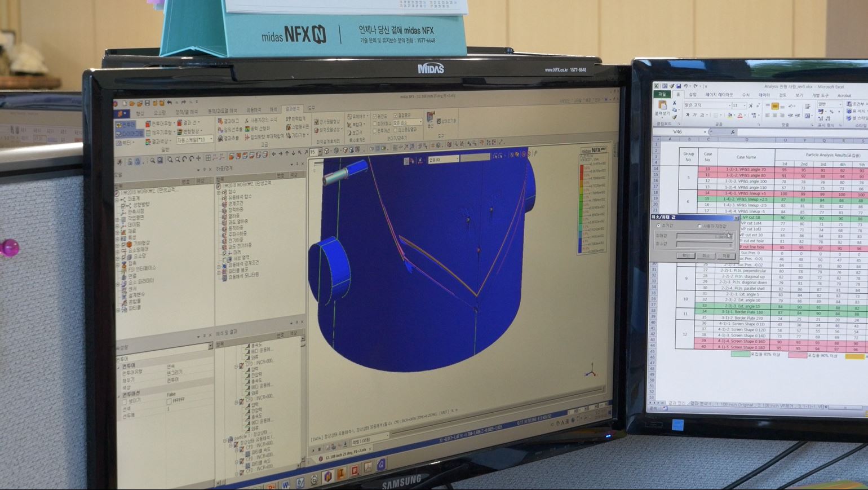Viewport: 868px width, 490px height.
Task: Choose the 벡터 vector plot tool
Action: (125, 143)
